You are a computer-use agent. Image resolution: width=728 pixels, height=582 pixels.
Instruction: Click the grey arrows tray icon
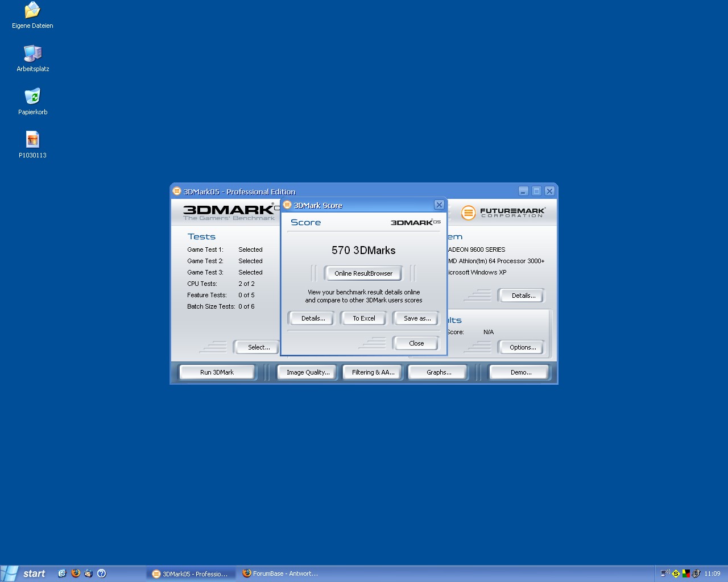point(696,573)
